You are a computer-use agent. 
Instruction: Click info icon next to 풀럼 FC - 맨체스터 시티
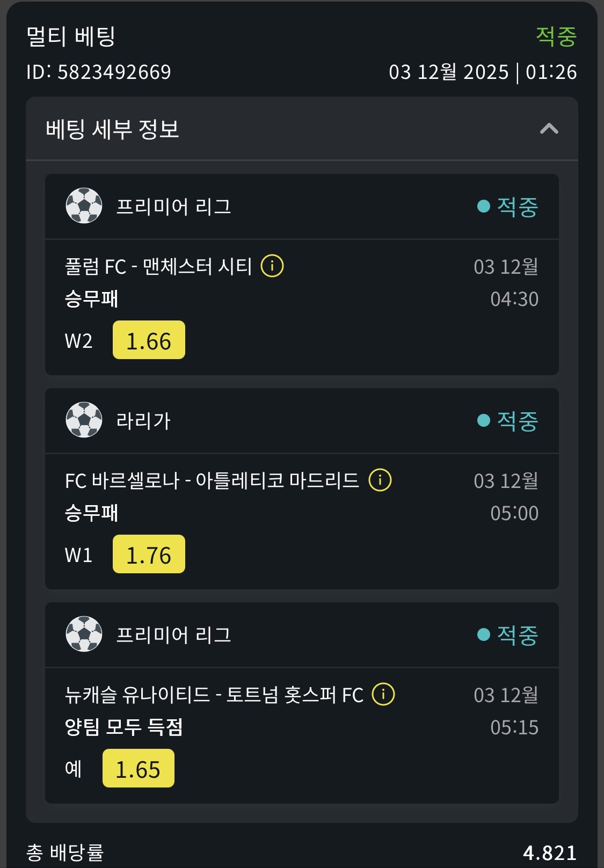point(272,266)
